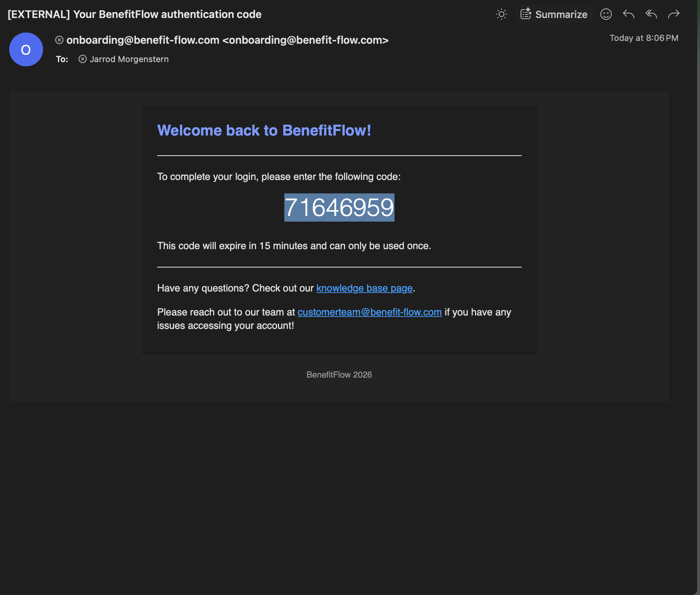This screenshot has width=700, height=595.
Task: Click the Today at 8:06 PM timestamp
Action: pos(644,38)
